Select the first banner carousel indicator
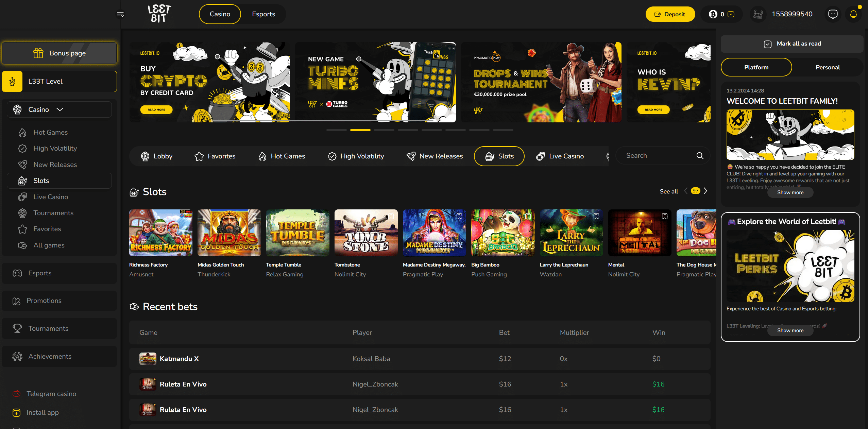 336,130
